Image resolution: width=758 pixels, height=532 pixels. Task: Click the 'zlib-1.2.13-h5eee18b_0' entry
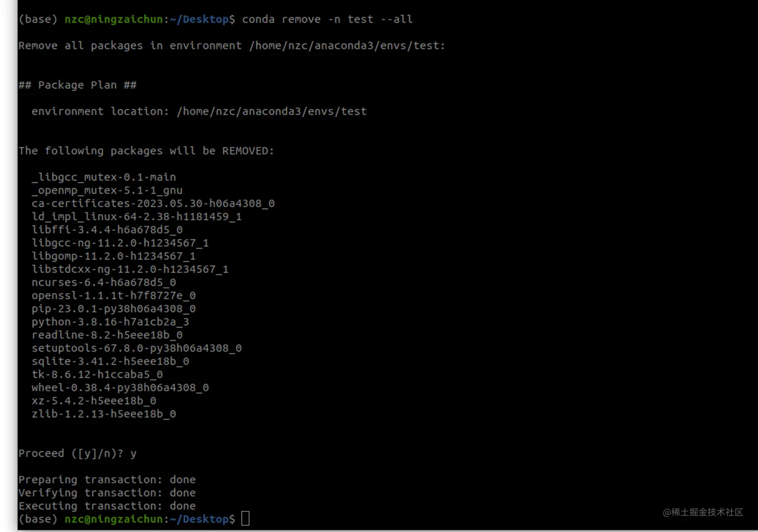[x=104, y=414]
